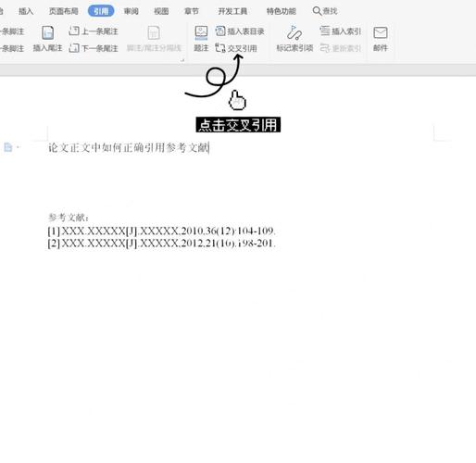Click the heading text 论文正文中如何正确引用参考文献
The width and height of the screenshot is (476, 463).
[x=129, y=147]
